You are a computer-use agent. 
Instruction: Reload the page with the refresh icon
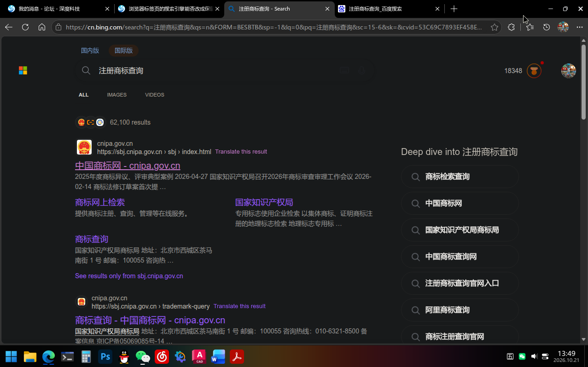point(25,27)
